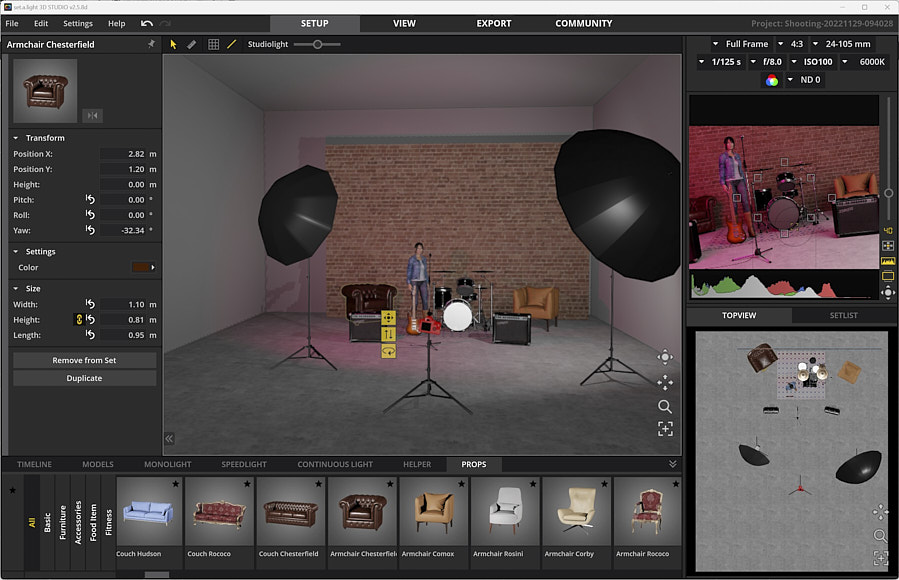Click the Duplicate button
Viewport: 899px width, 580px height.
pyautogui.click(x=84, y=378)
